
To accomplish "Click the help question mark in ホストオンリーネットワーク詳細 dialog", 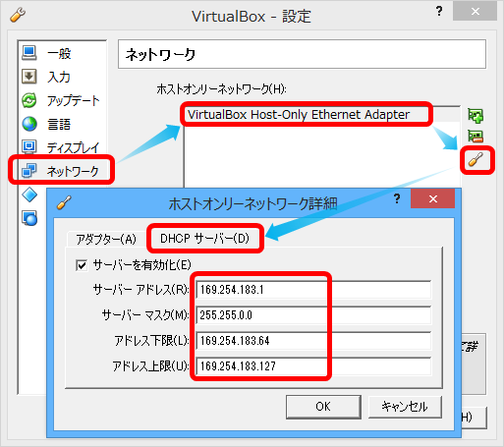I will pyautogui.click(x=397, y=198).
